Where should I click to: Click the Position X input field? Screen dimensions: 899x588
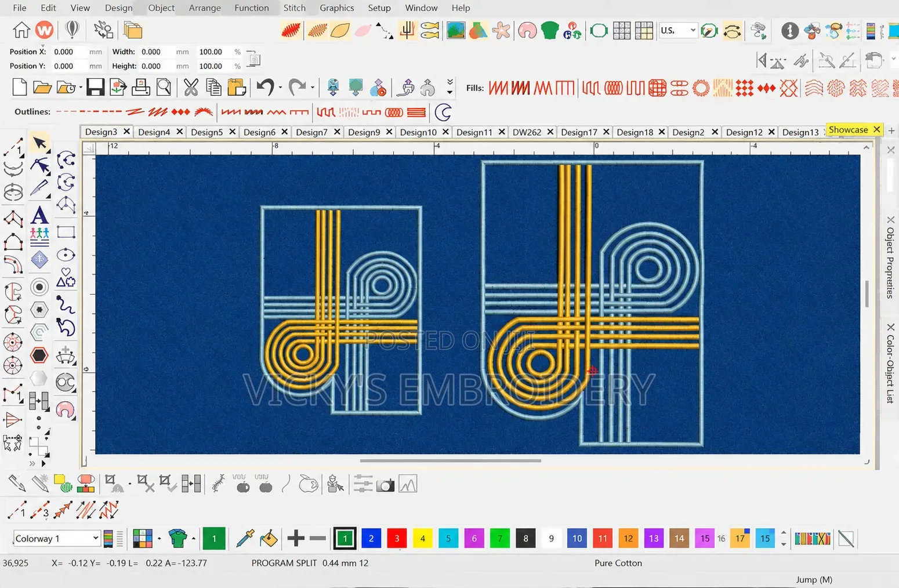coord(68,52)
